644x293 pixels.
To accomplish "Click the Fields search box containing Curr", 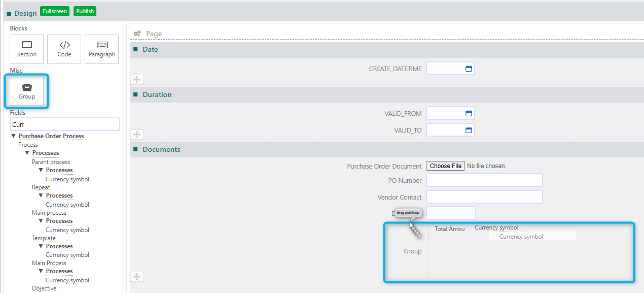I will click(x=65, y=124).
